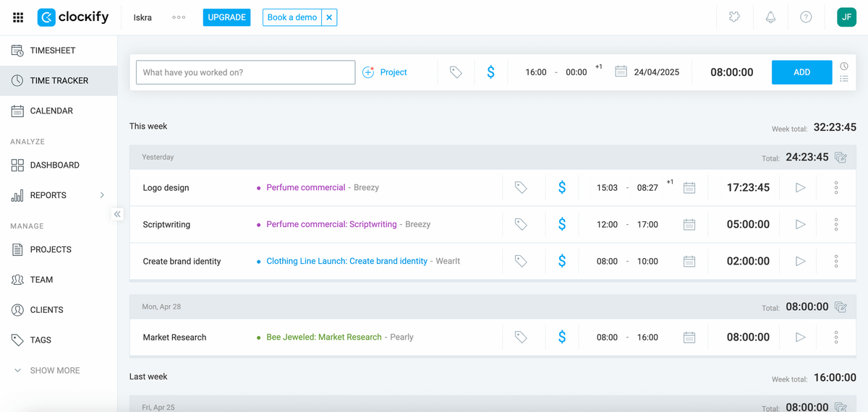
Task: Click the "What have you worked on?" field
Action: (x=245, y=72)
